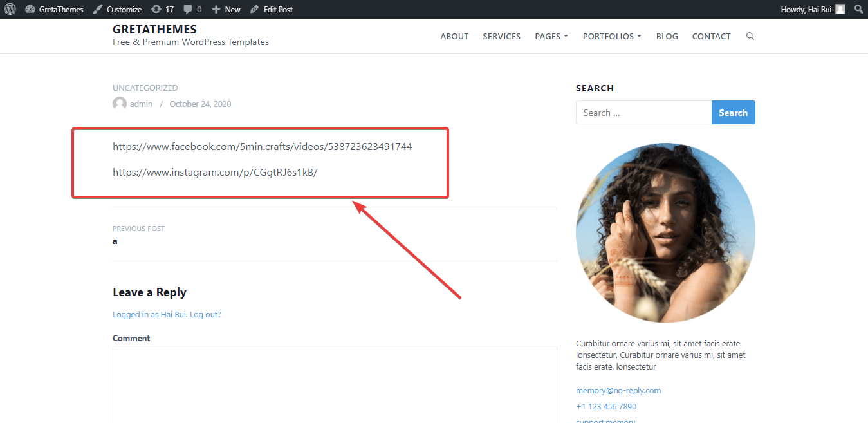Select BLOG in the navigation menu
The height and width of the screenshot is (423, 868).
pyautogui.click(x=667, y=36)
